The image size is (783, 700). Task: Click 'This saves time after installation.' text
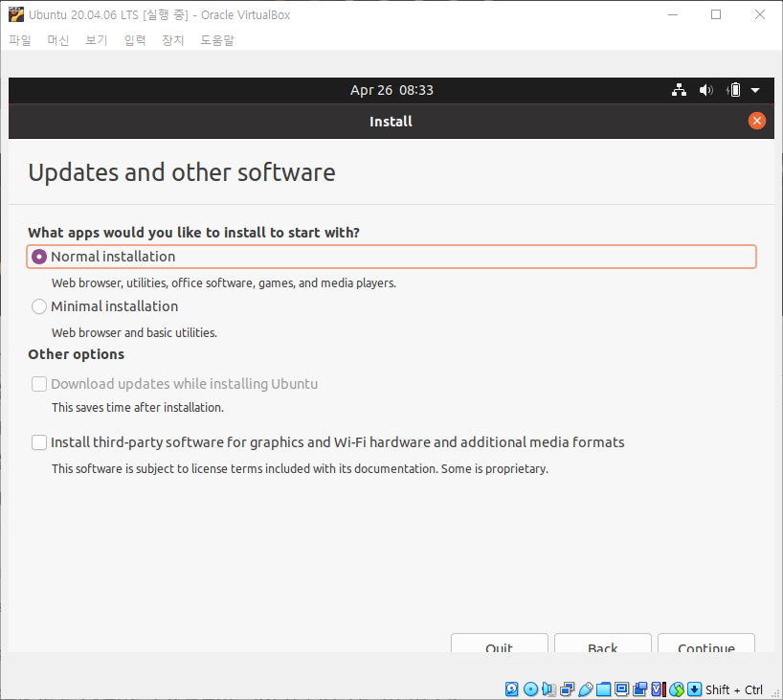[137, 408]
